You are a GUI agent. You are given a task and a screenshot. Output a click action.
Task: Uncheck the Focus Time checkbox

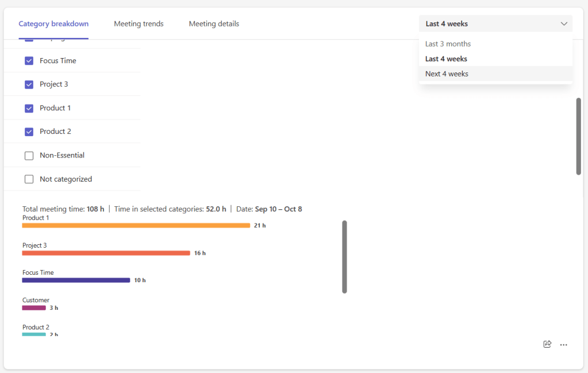(x=29, y=61)
